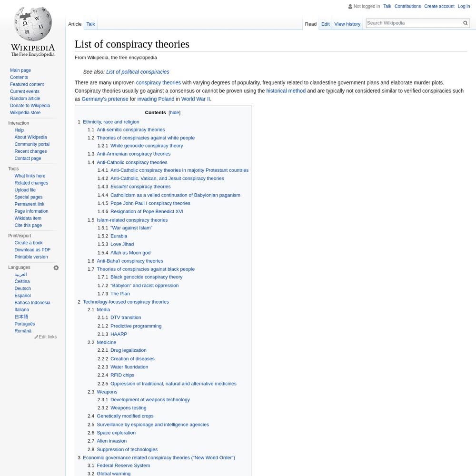The width and height of the screenshot is (476, 476).
Task: Open the Help link under Interaction
Action: coord(19,130)
